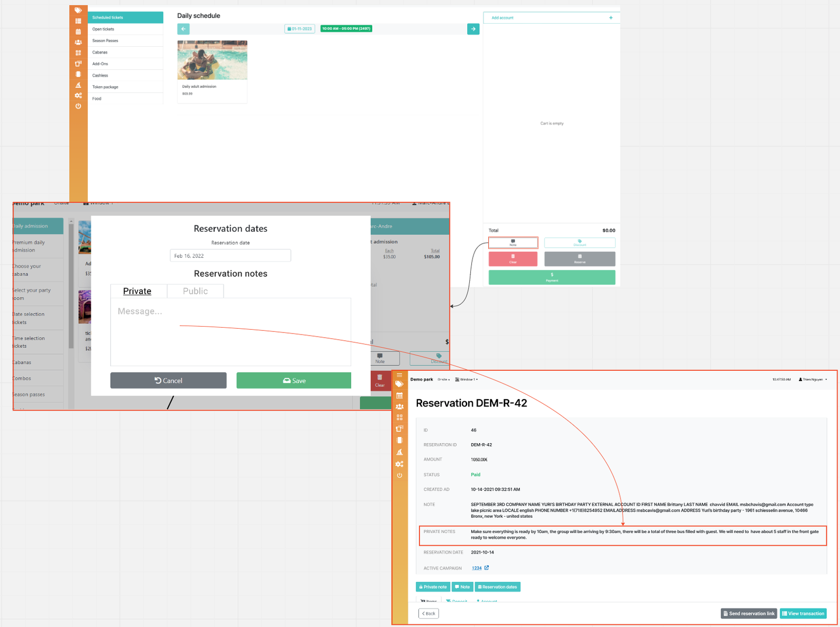Open the gears settings icon on Reservation sidebar
The image size is (840, 627).
(400, 464)
